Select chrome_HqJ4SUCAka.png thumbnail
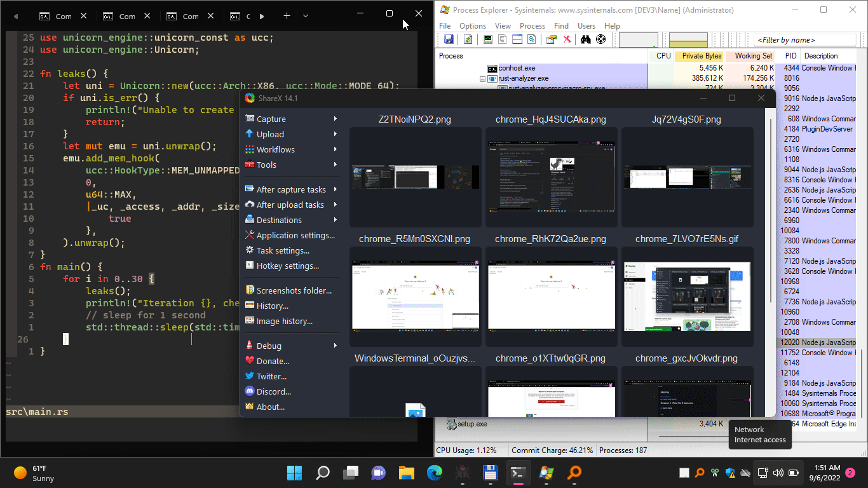 [551, 177]
